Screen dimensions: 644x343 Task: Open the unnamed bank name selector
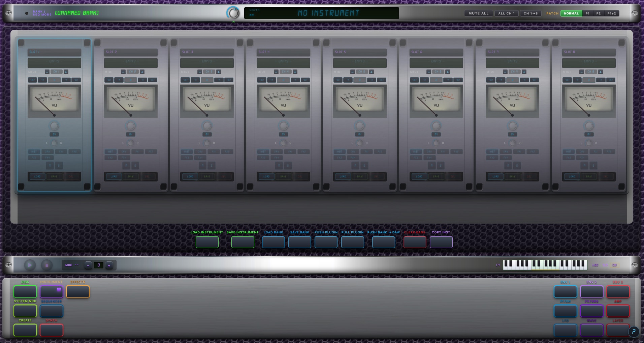click(77, 13)
